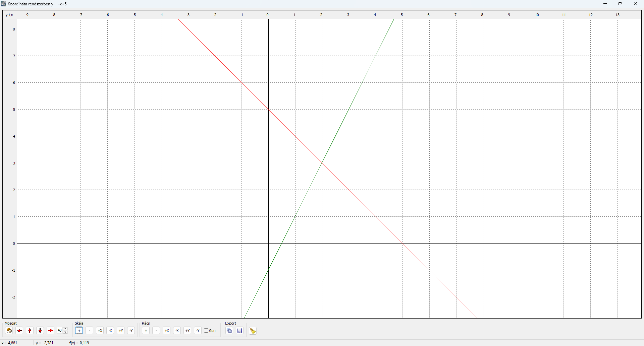This screenshot has height=346, width=644.
Task: Click -X button in Rács group
Action: tap(177, 331)
